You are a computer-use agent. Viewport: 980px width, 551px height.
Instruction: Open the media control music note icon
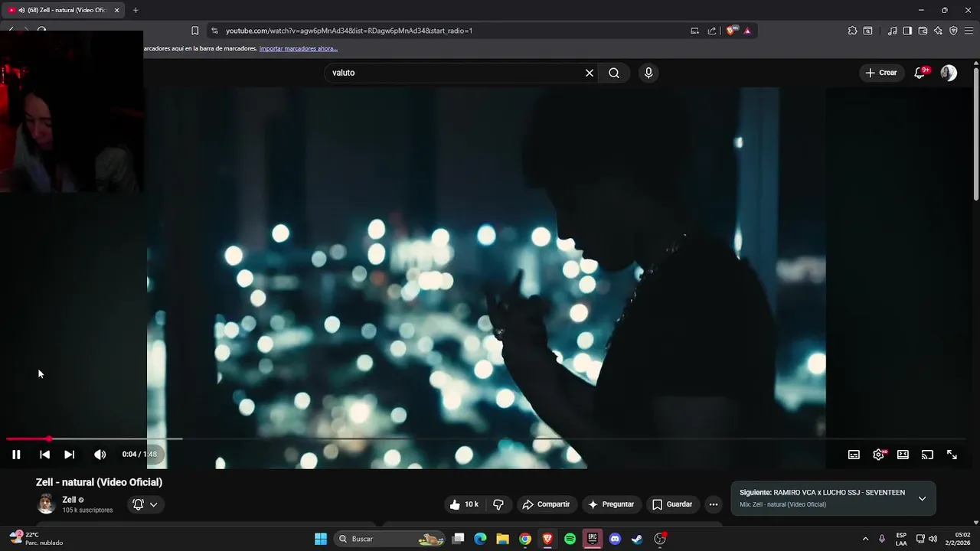click(892, 31)
